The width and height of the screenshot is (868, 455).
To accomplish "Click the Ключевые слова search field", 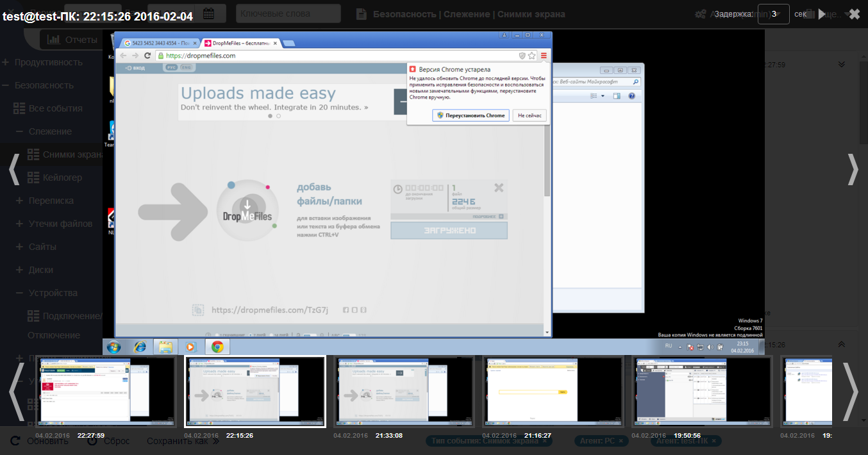I will point(288,13).
